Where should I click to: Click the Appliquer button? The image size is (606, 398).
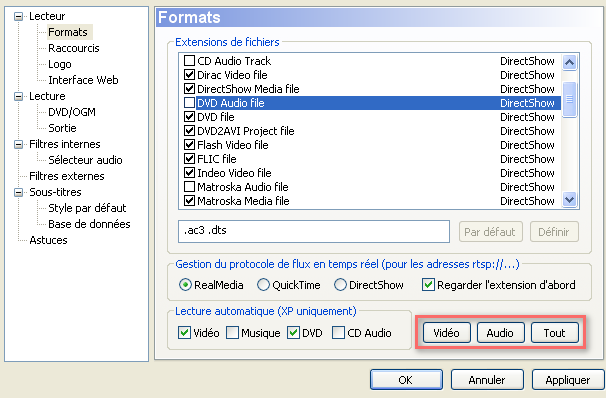point(568,380)
